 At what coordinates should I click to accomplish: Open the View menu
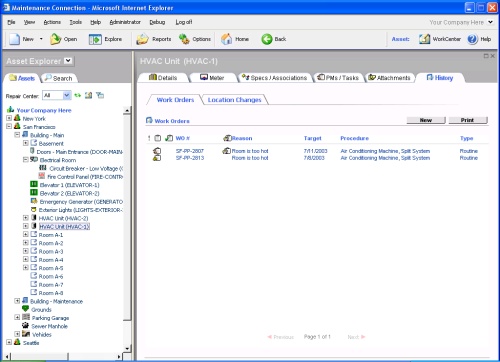coord(29,22)
